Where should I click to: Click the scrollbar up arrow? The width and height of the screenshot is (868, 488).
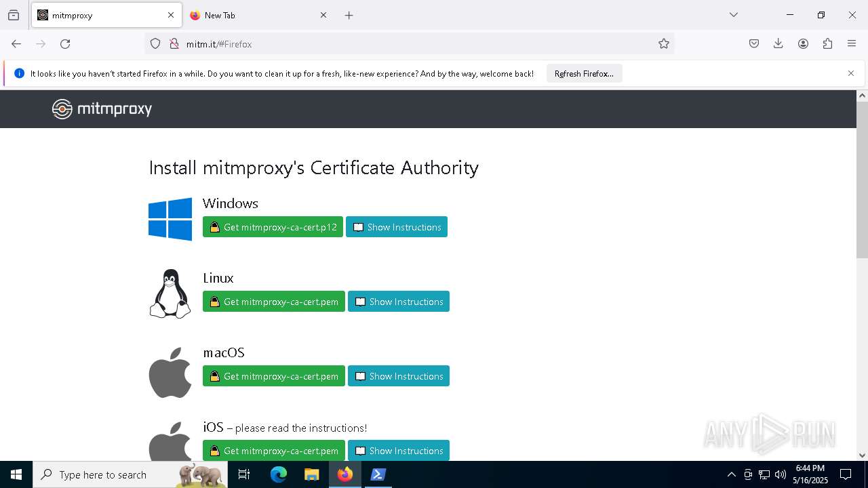[x=862, y=96]
